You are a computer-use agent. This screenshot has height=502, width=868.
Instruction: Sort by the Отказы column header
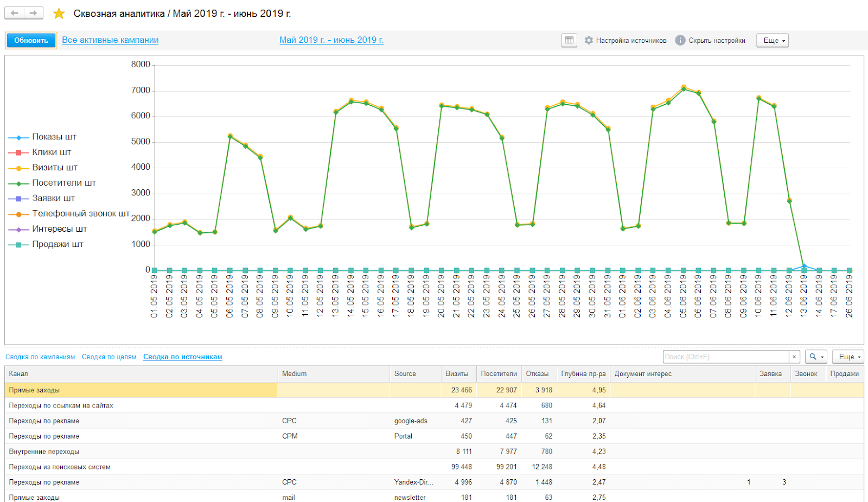[x=539, y=374]
